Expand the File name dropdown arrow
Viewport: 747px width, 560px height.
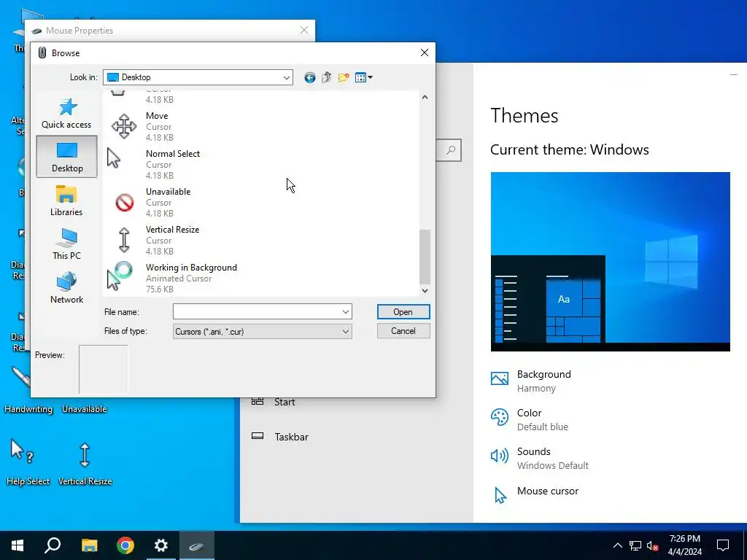point(345,312)
